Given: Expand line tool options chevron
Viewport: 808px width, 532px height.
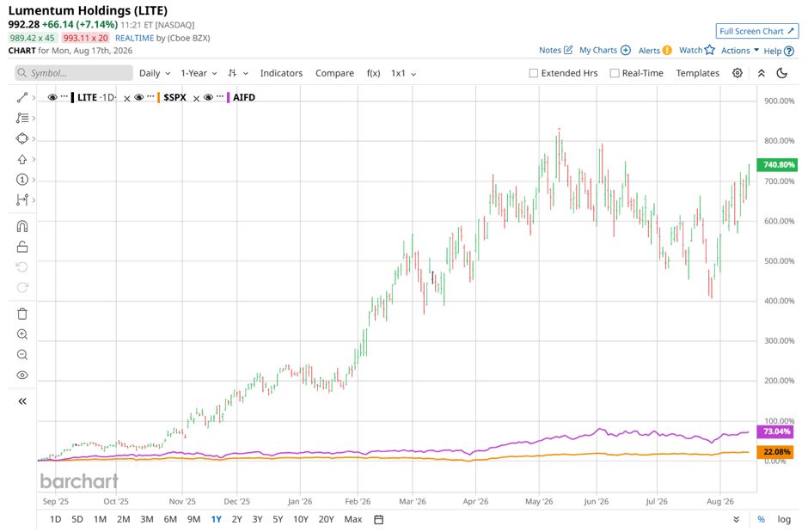Looking at the screenshot, I should point(34,97).
